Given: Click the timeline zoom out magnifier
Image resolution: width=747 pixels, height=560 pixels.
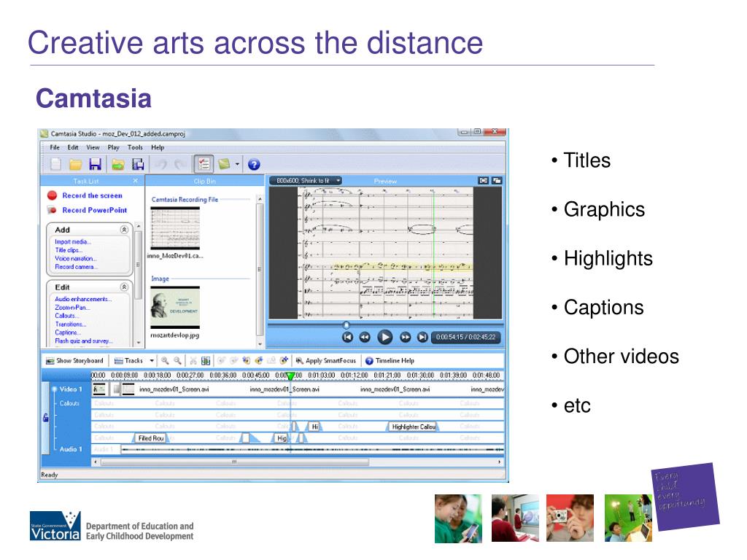Looking at the screenshot, I should 178,361.
